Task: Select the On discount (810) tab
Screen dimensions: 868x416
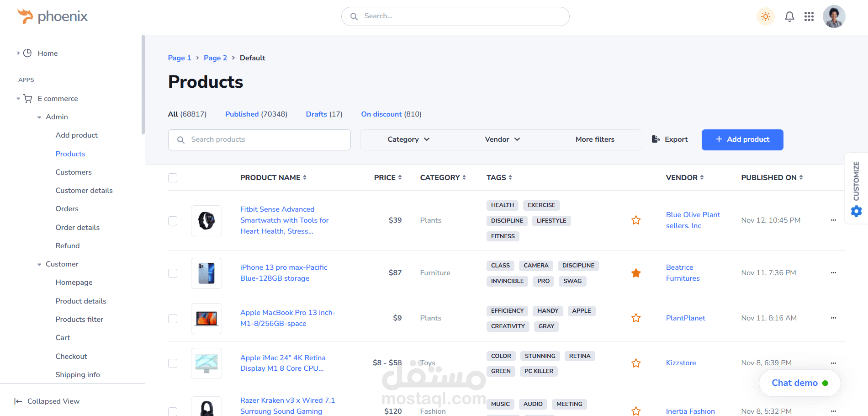Action: pos(392,114)
